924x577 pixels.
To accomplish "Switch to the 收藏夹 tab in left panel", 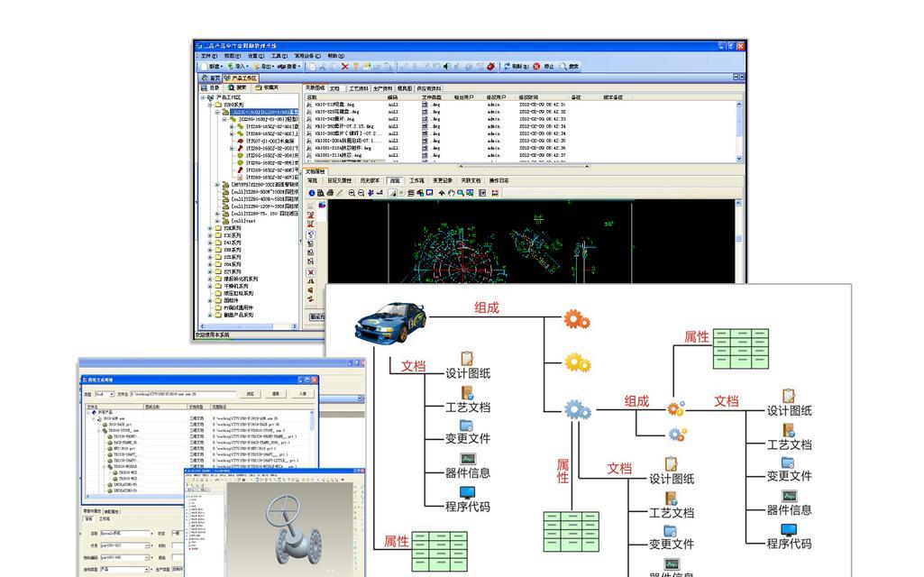I will coord(268,87).
